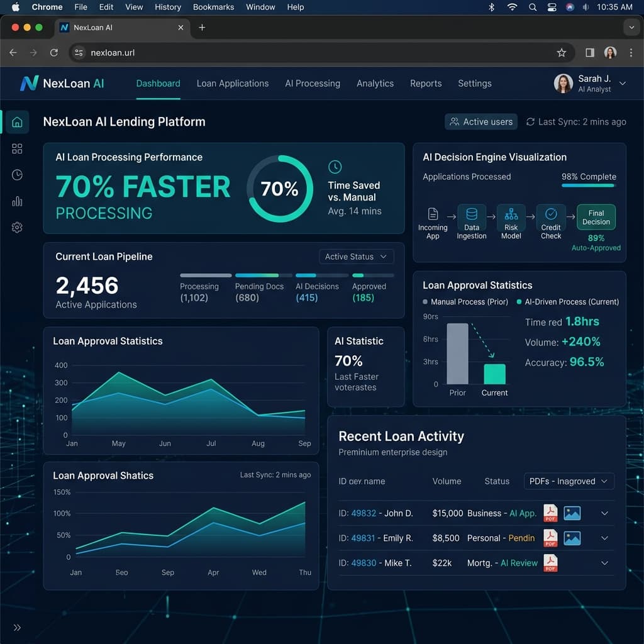Open PDF icon for John D. loan
This screenshot has width=644, height=644.
pos(550,513)
